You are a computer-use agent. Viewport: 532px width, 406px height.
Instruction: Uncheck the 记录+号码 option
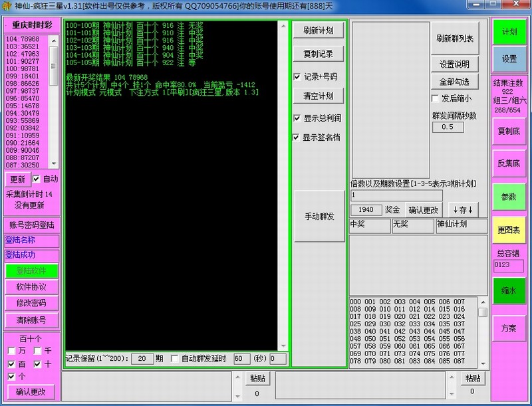(297, 77)
